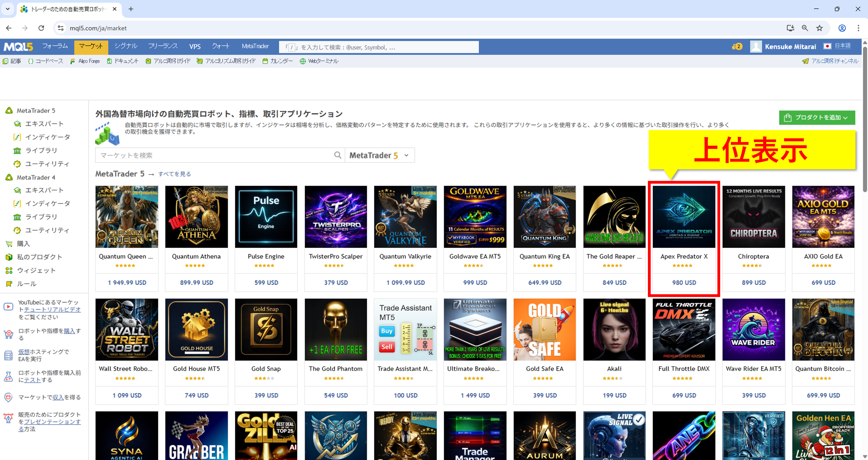
Task: Open the Chiroptera product thumbnail
Action: click(754, 217)
